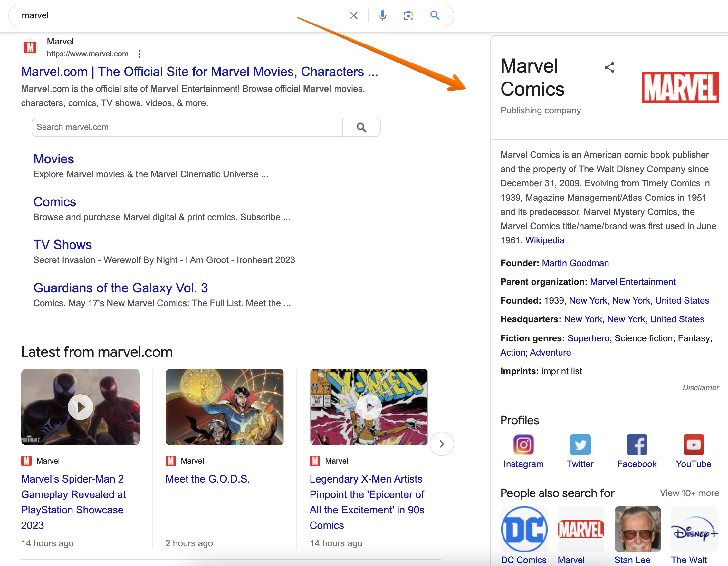This screenshot has height=566, width=728.
Task: Open Marvel's Twitter profile
Action: pos(580,444)
